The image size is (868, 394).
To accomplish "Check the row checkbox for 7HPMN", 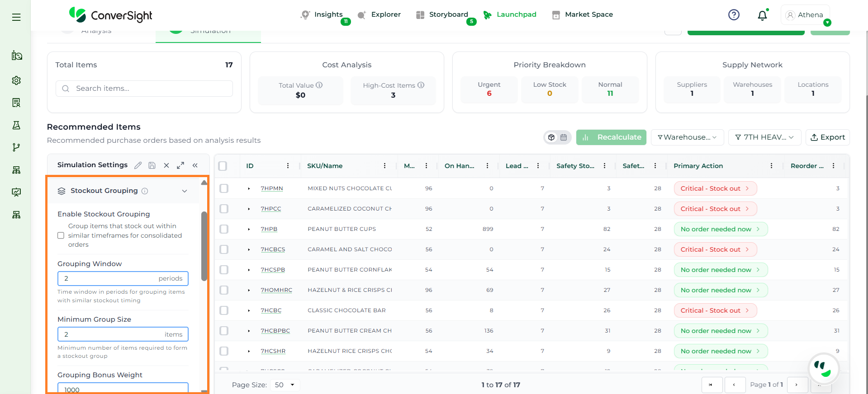I will pos(224,188).
